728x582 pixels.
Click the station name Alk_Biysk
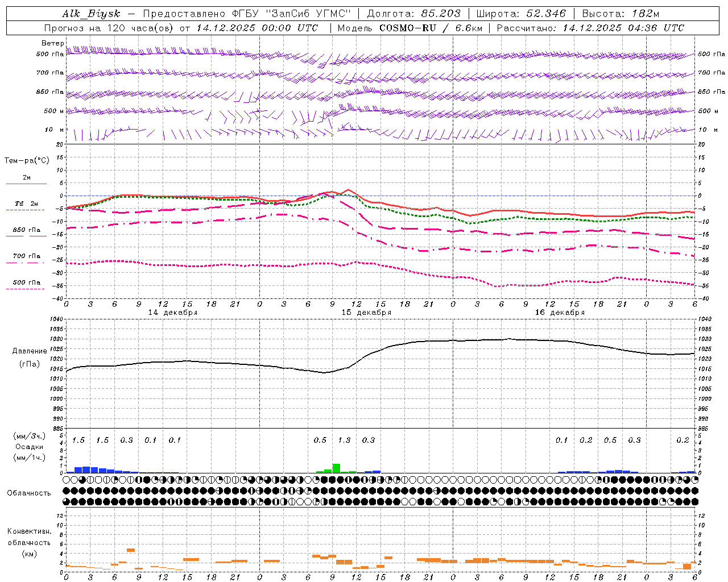92,14
